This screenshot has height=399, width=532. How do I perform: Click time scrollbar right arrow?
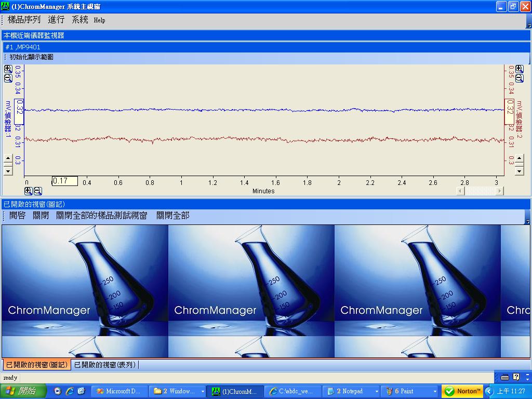pos(499,191)
